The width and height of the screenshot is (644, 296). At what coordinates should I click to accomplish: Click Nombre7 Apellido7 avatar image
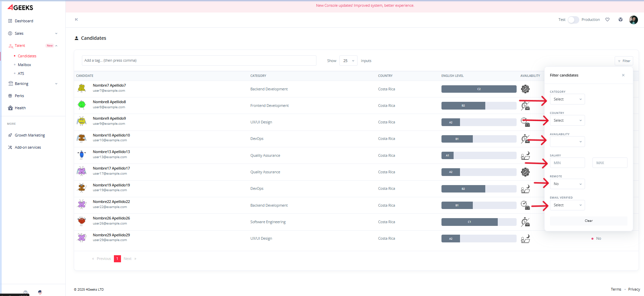[x=82, y=88]
